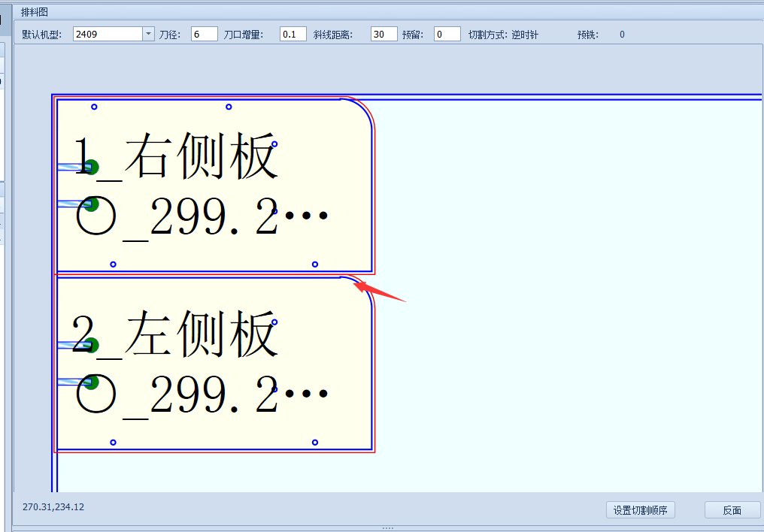Click the lower green drill marker on 2_左侧板
This screenshot has height=532, width=764.
[92, 382]
